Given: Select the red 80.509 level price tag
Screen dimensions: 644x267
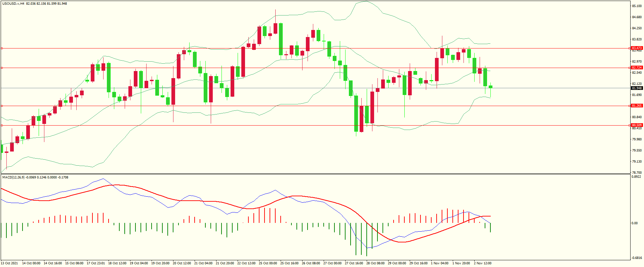Looking at the screenshot, I should click(637, 125).
